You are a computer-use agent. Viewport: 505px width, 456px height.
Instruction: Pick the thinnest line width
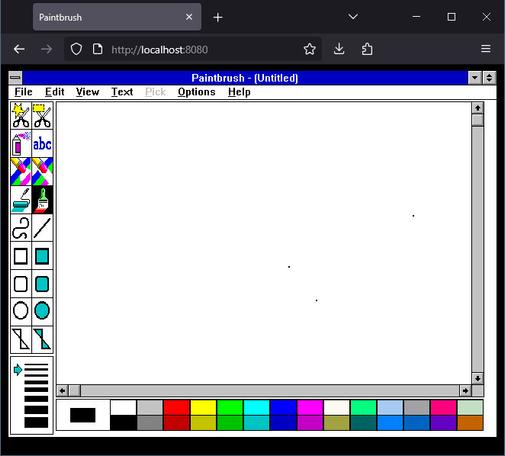36,365
